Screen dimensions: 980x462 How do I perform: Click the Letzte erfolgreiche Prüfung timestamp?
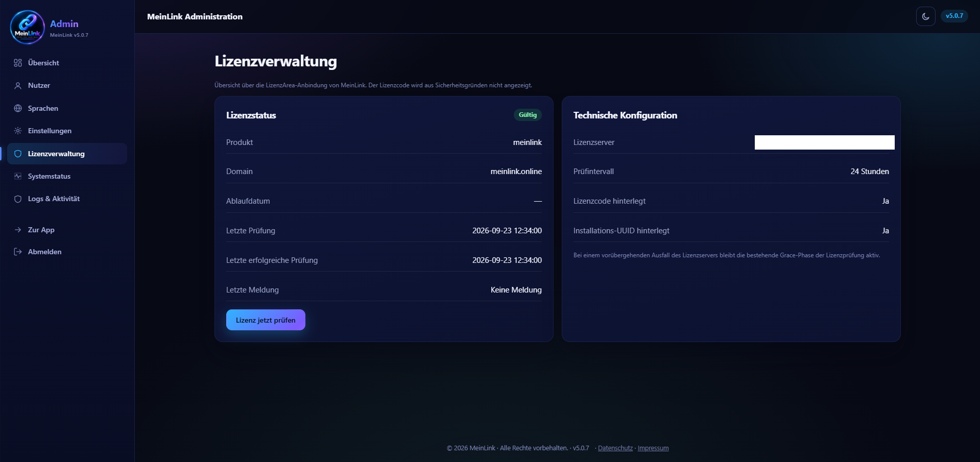pos(507,260)
